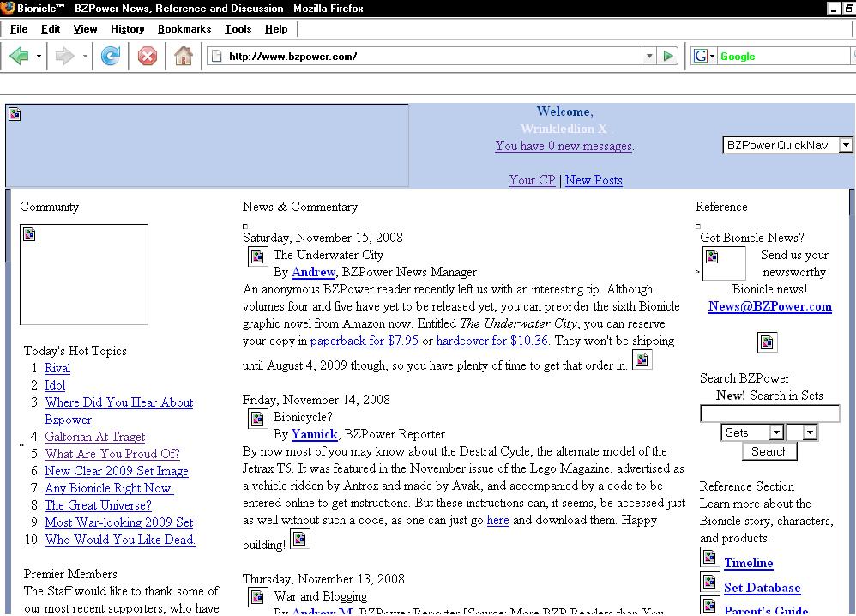Screen dimensions: 856x616
Task: Click the page icon in address bar
Action: pyautogui.click(x=217, y=56)
